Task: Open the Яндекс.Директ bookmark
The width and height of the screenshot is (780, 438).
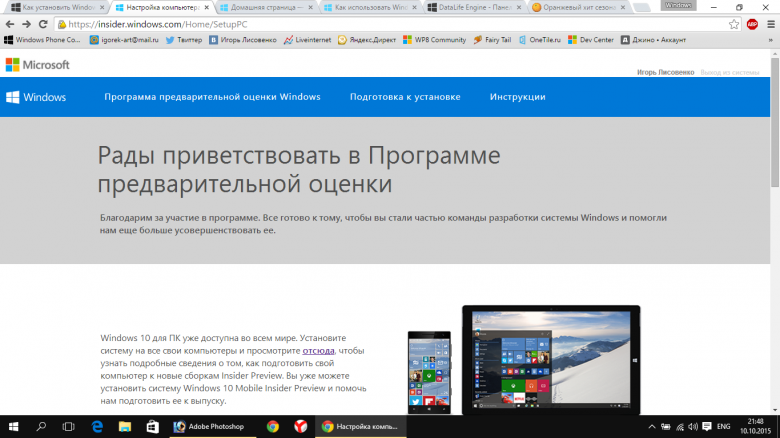Action: point(367,40)
